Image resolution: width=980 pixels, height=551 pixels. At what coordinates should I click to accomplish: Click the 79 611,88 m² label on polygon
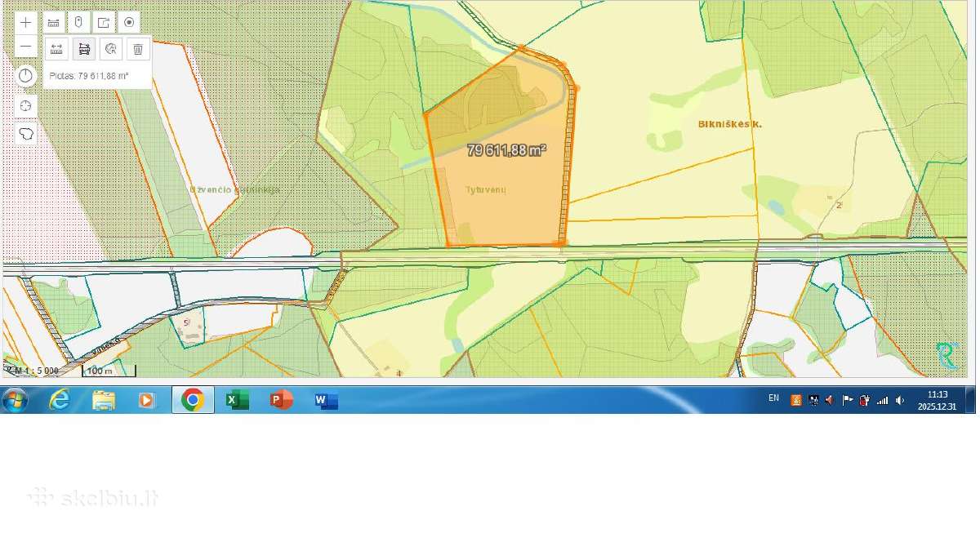point(506,150)
